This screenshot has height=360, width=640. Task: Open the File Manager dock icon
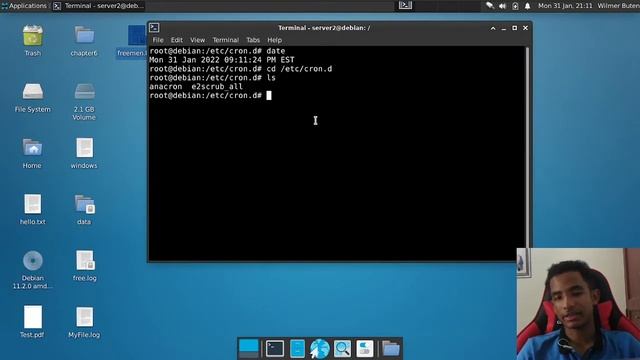coord(297,349)
